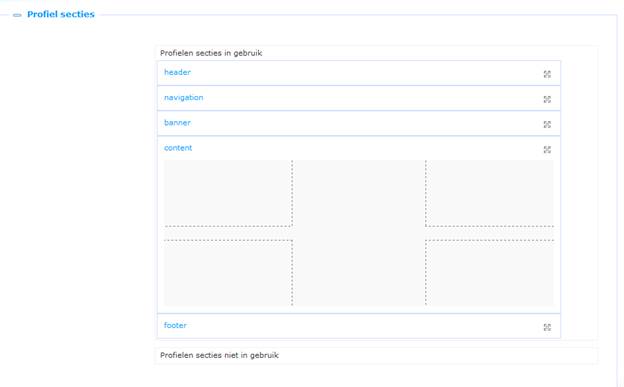Open the banner section link
This screenshot has height=387, width=624.
click(177, 123)
